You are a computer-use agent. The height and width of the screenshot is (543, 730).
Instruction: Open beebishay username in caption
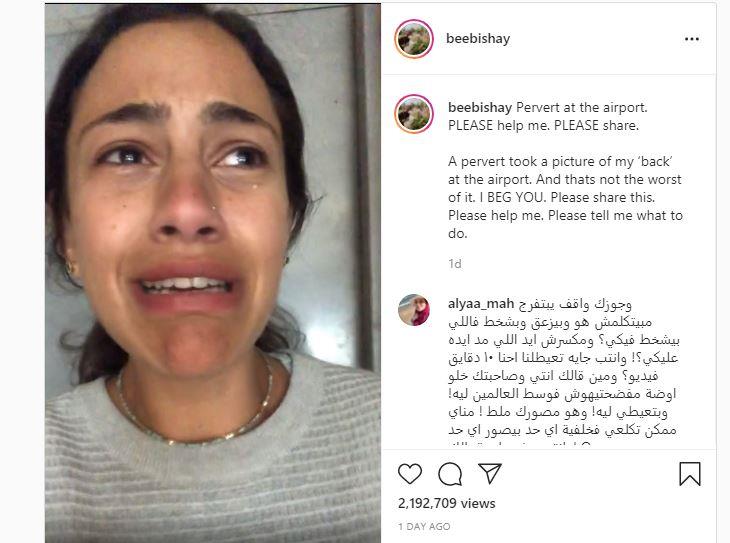tap(480, 108)
